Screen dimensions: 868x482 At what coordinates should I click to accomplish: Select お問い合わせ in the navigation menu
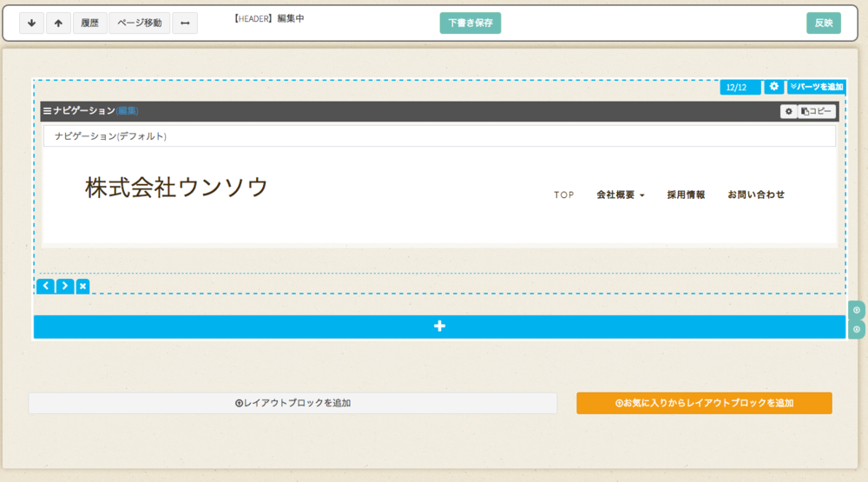click(x=756, y=195)
